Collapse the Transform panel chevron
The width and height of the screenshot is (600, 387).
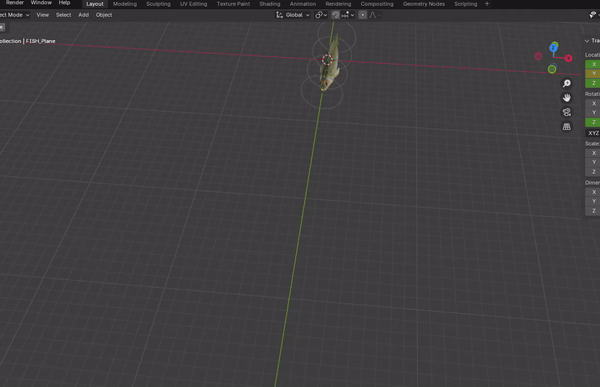[587, 41]
